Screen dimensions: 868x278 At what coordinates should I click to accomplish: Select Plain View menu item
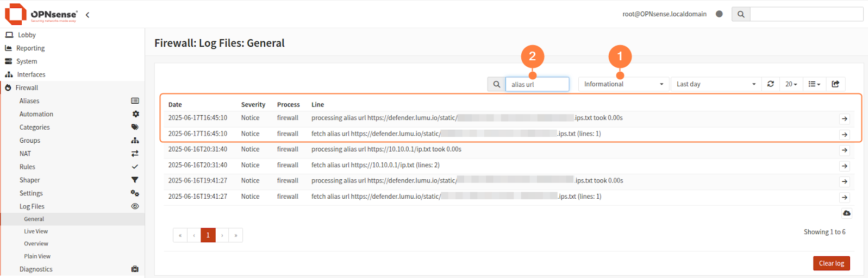click(x=37, y=256)
